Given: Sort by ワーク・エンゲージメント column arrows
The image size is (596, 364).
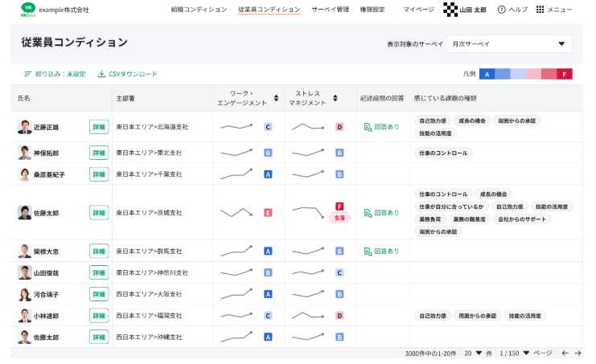Looking at the screenshot, I should 277,98.
